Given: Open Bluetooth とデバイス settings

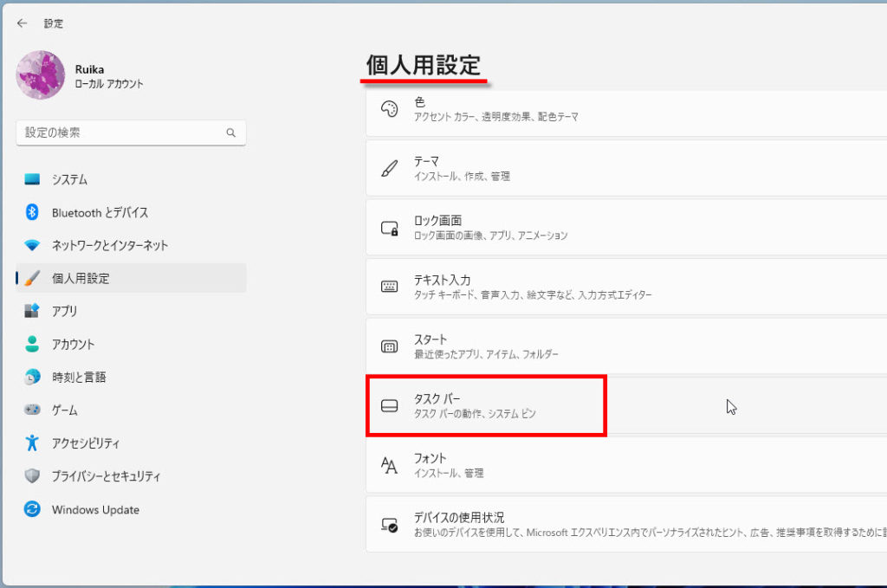Looking at the screenshot, I should 100,212.
